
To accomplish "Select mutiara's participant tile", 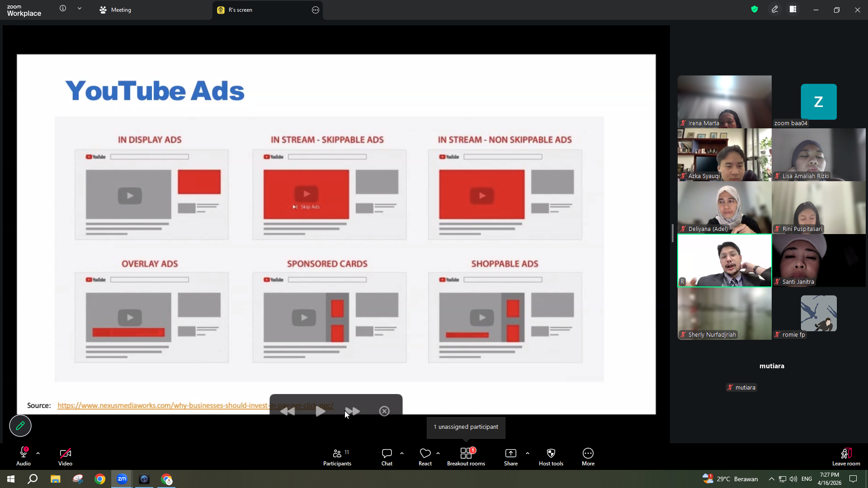I will (x=772, y=366).
